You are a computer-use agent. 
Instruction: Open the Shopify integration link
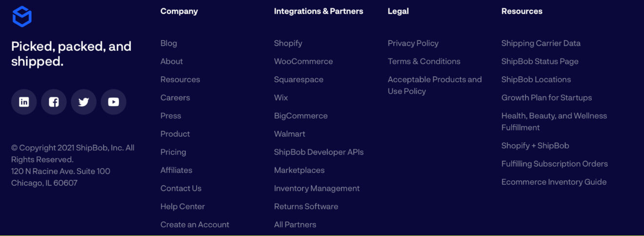pyautogui.click(x=288, y=43)
